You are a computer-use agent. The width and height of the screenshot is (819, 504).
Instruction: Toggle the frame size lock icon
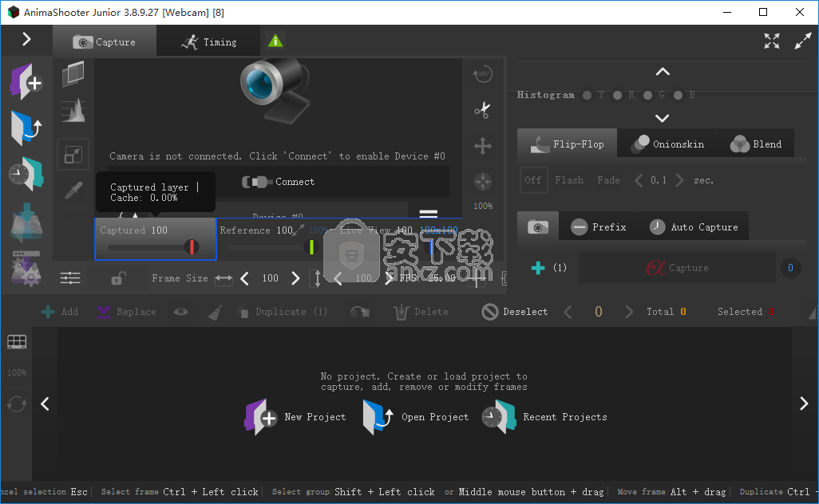[x=118, y=278]
